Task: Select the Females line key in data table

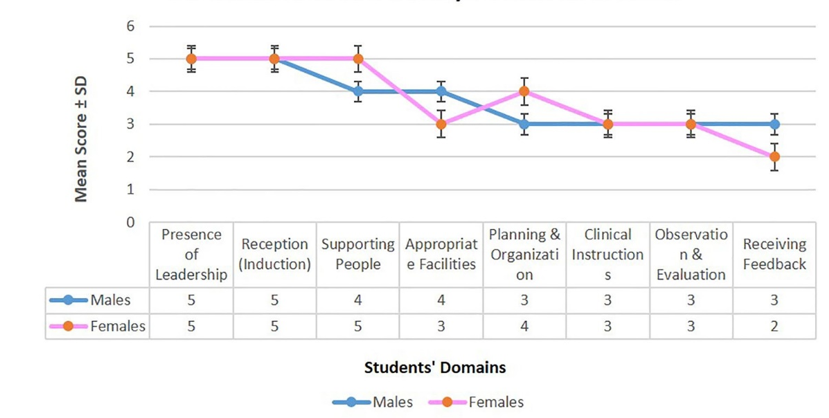Action: (x=69, y=326)
